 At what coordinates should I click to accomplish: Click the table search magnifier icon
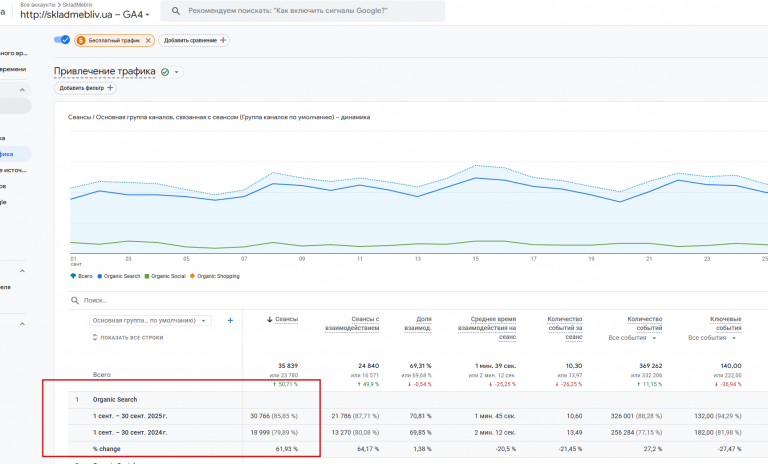[x=75, y=300]
